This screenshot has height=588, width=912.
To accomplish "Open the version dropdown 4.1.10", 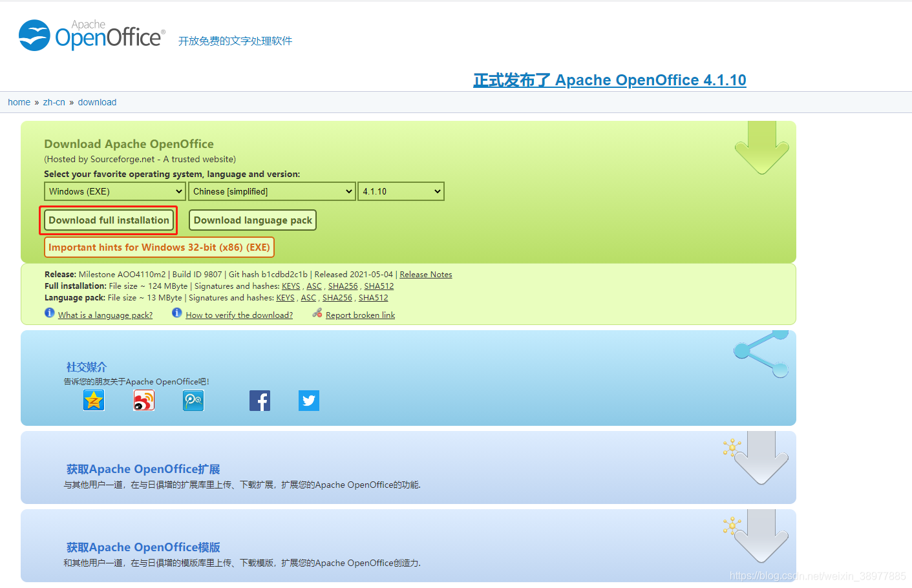I will point(401,191).
